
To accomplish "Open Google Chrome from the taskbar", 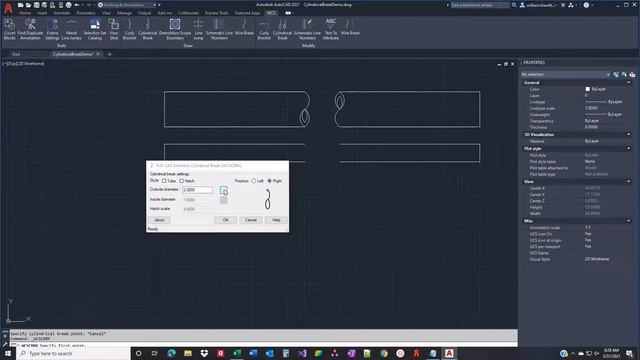I will 384,353.
